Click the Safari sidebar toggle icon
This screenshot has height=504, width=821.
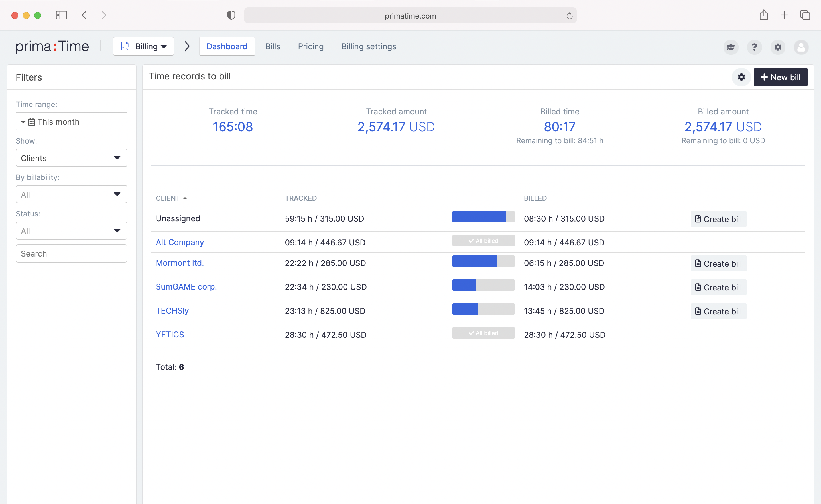pos(61,15)
